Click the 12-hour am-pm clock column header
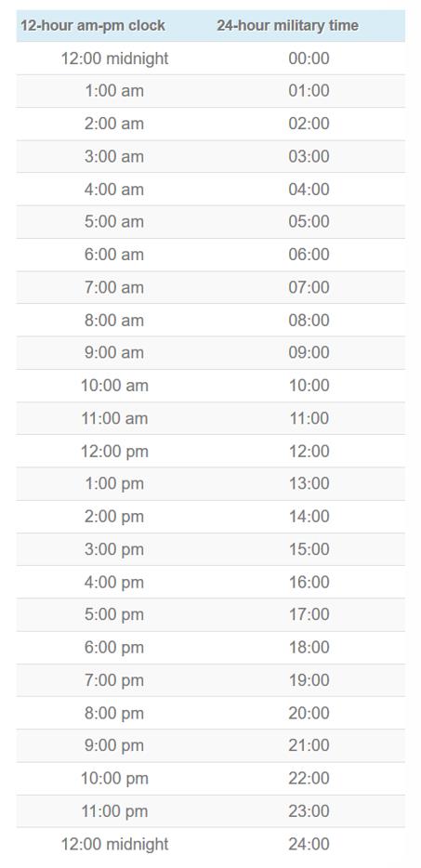421x868 pixels. tap(93, 25)
